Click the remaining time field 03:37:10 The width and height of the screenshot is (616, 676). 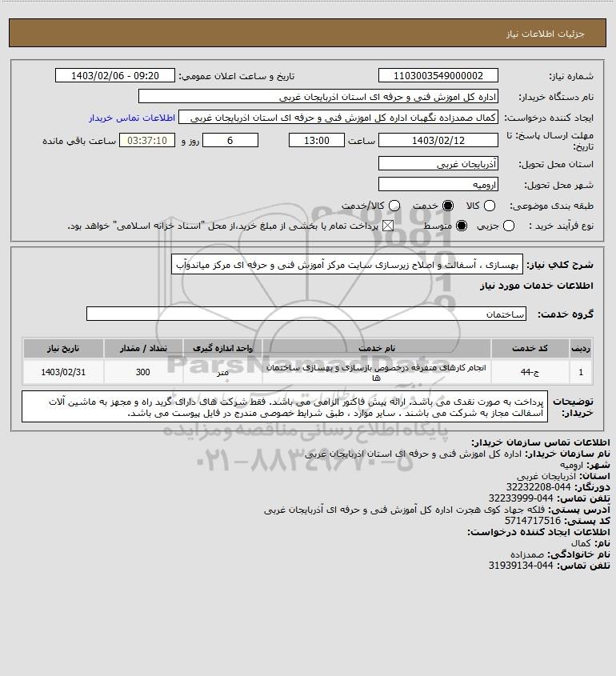147,141
